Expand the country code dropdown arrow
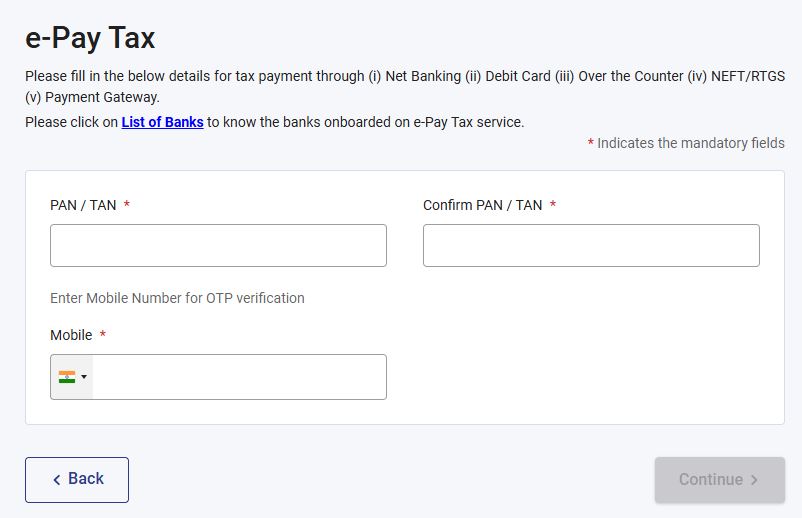The width and height of the screenshot is (802, 518). 84,377
